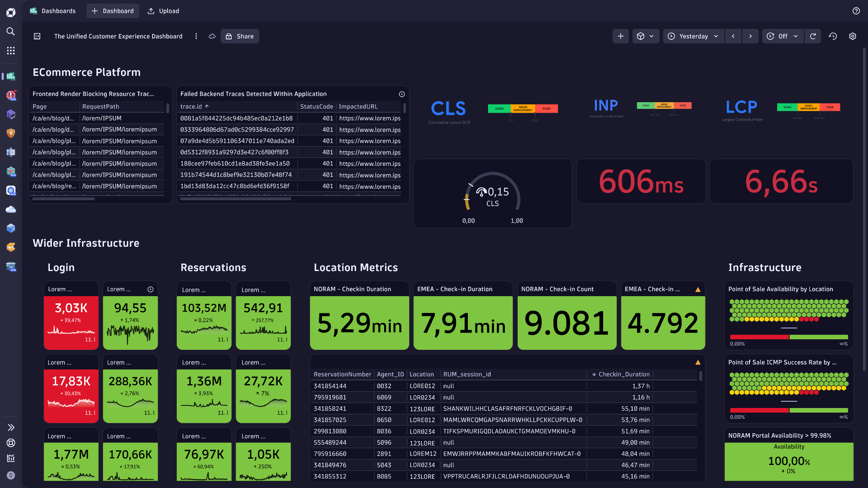
Task: Sort by Checkin_Duration column header
Action: pyautogui.click(x=623, y=374)
